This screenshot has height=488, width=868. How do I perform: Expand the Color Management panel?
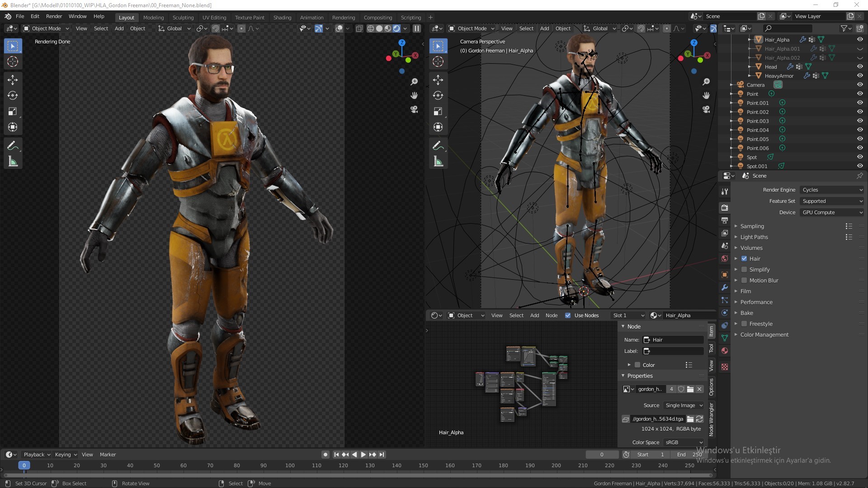764,334
